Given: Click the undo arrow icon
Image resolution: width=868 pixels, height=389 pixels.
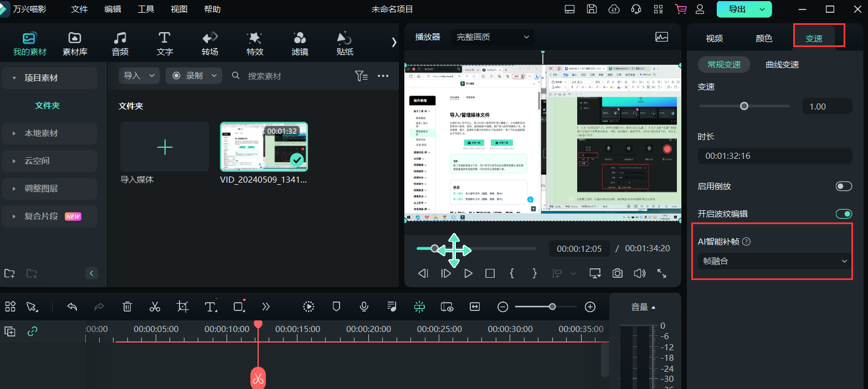Looking at the screenshot, I should click(x=71, y=307).
